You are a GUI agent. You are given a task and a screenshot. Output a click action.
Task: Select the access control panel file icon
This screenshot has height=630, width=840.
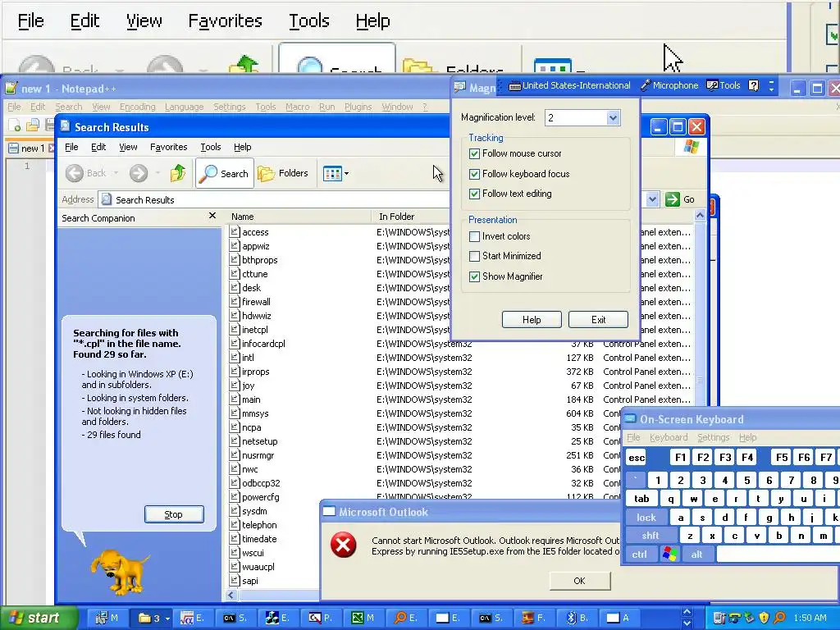(x=234, y=231)
